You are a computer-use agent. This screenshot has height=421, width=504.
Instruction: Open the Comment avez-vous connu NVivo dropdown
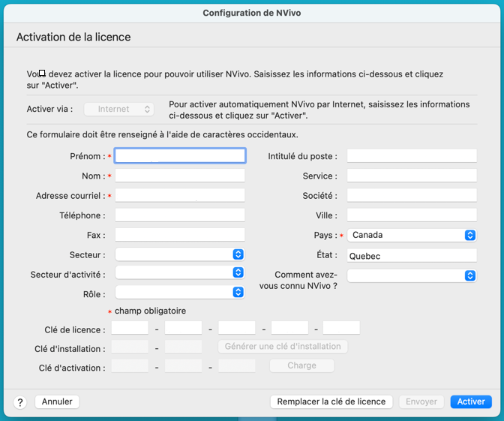click(x=411, y=275)
